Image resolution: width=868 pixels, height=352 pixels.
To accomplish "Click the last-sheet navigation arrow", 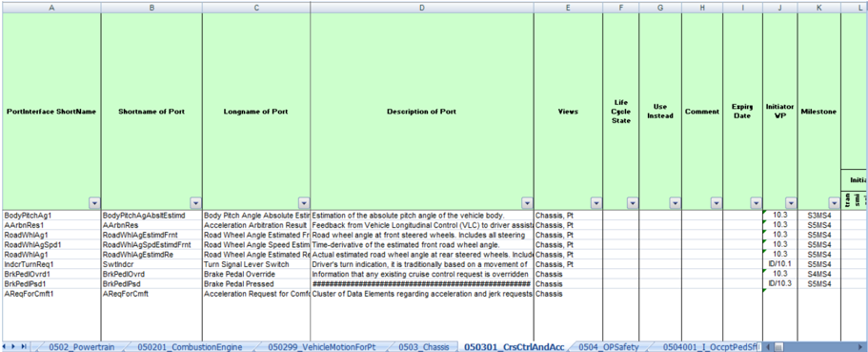I will 25,346.
